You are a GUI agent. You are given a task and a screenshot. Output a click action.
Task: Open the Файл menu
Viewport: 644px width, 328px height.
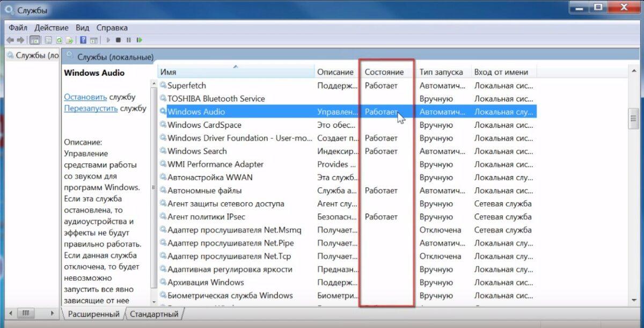point(18,27)
